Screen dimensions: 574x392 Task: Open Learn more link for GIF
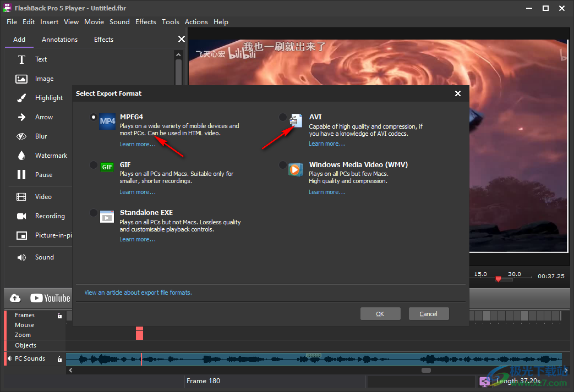137,192
